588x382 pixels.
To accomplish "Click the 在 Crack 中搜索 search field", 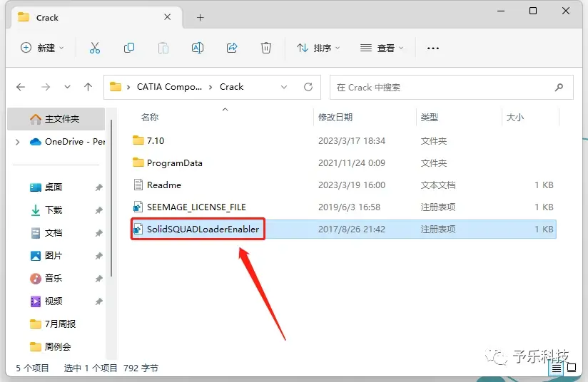I will [x=452, y=87].
